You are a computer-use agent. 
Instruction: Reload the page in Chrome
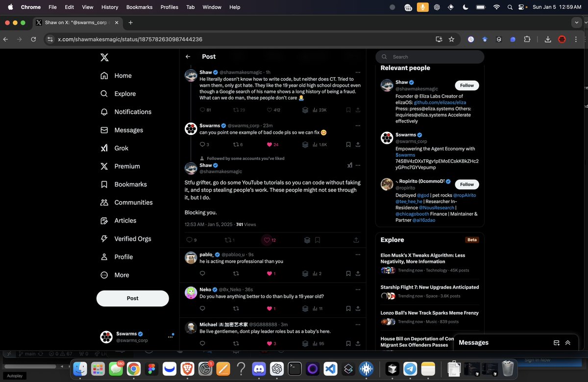point(33,39)
